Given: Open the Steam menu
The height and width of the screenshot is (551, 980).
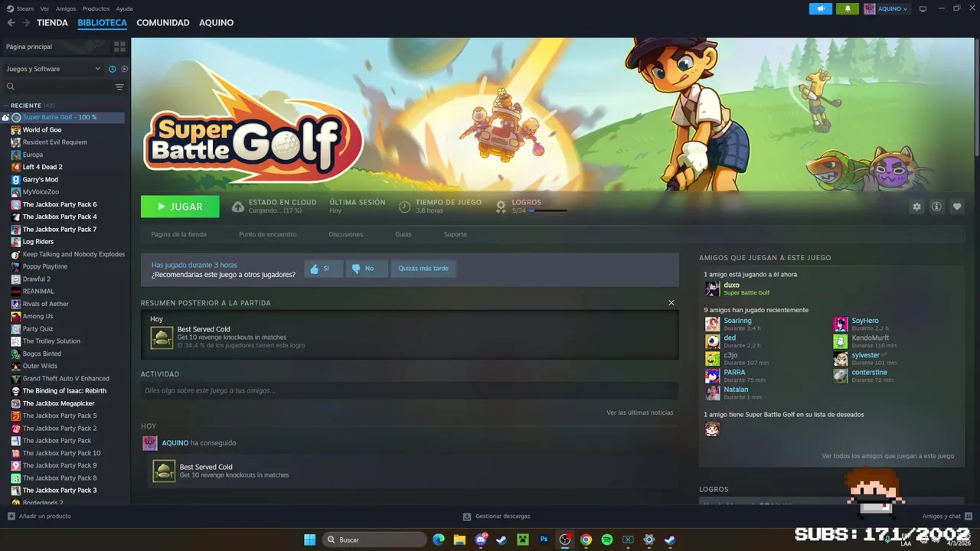Looking at the screenshot, I should click(x=25, y=8).
